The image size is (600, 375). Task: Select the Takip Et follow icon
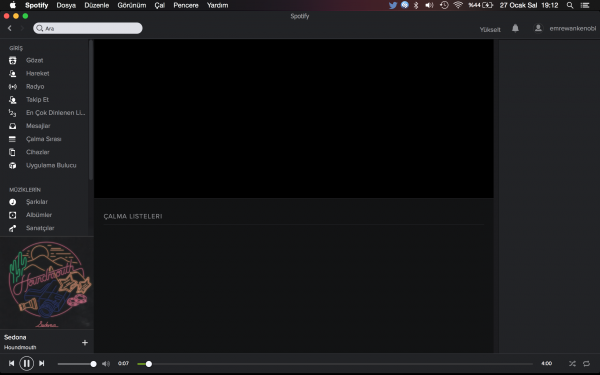[x=13, y=100]
